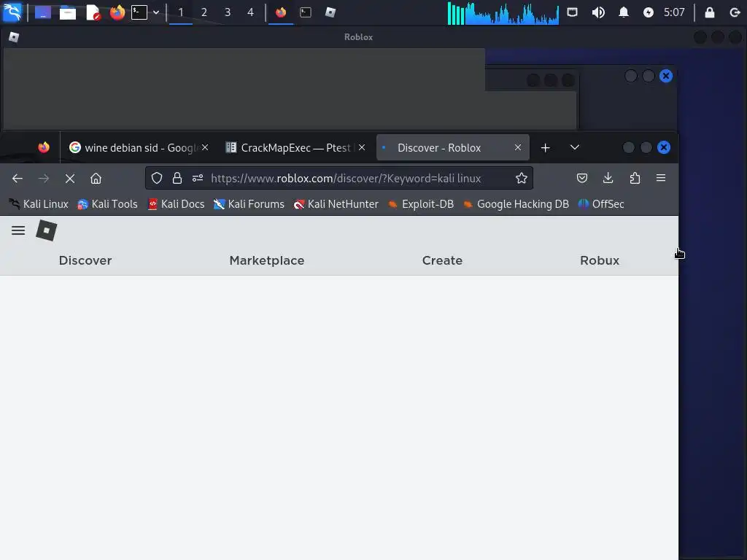This screenshot has width=747, height=560.
Task: Switch to workspace 2
Action: point(204,12)
